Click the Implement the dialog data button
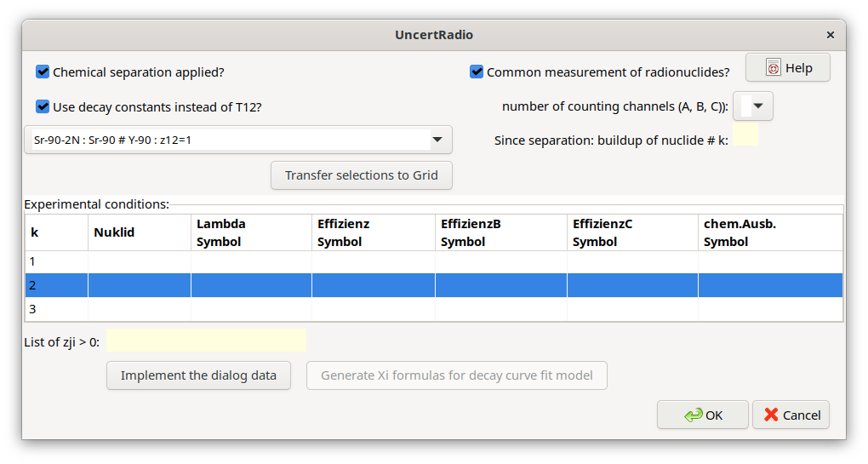Viewport: 868px width, 464px height. (198, 375)
